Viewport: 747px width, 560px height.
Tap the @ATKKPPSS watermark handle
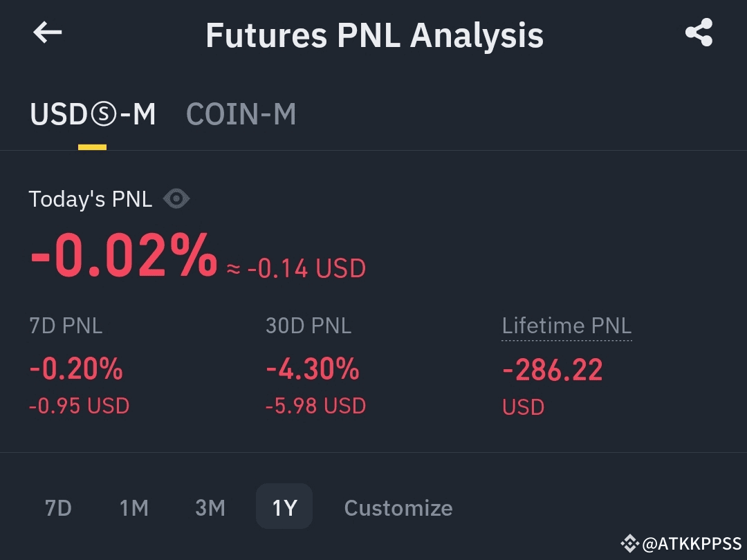pos(691,543)
